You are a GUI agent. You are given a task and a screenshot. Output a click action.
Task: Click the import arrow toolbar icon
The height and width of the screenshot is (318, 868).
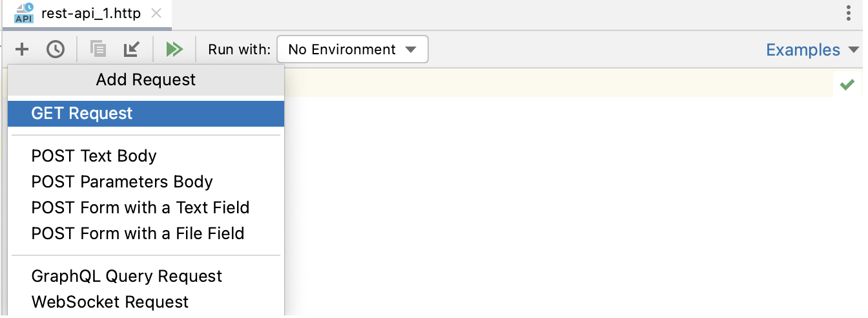coord(132,49)
